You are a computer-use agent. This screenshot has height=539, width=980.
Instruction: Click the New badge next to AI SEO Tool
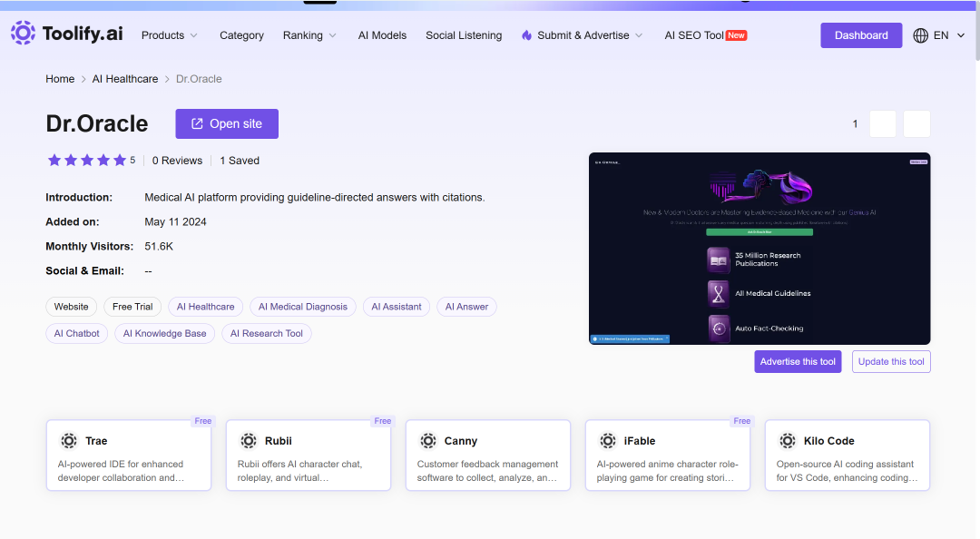736,35
